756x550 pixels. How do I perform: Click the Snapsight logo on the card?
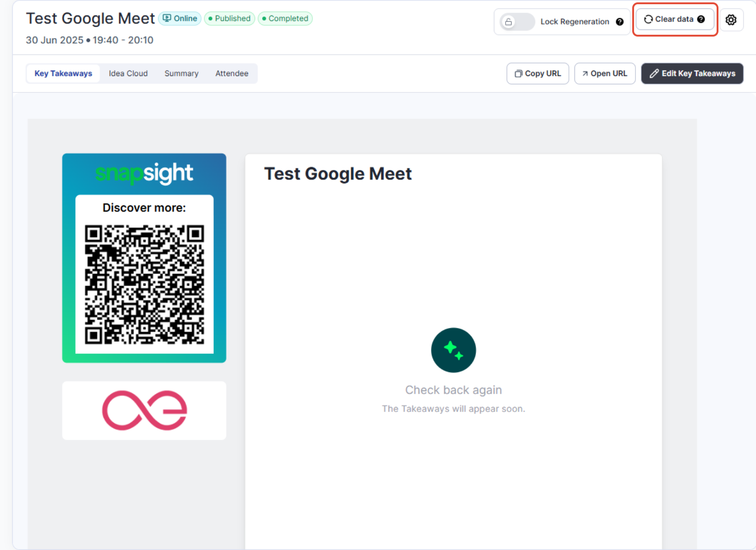tap(144, 173)
